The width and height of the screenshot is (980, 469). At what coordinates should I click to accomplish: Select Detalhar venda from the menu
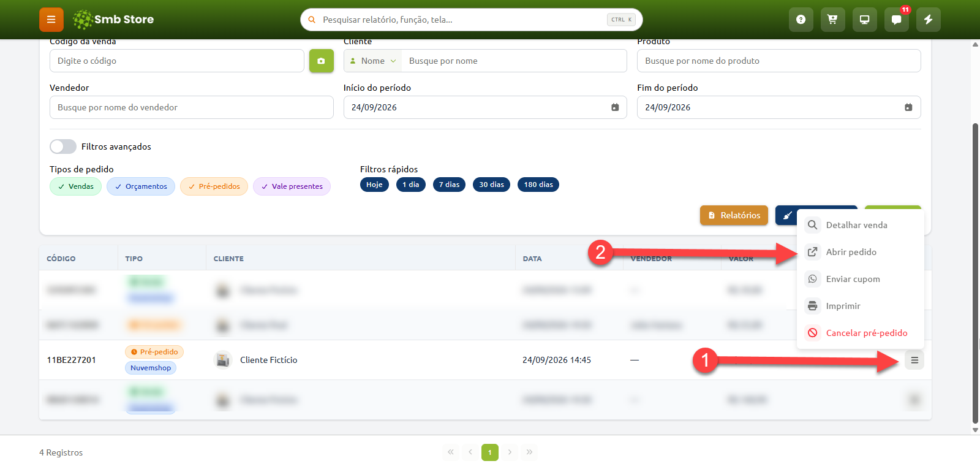pos(860,225)
